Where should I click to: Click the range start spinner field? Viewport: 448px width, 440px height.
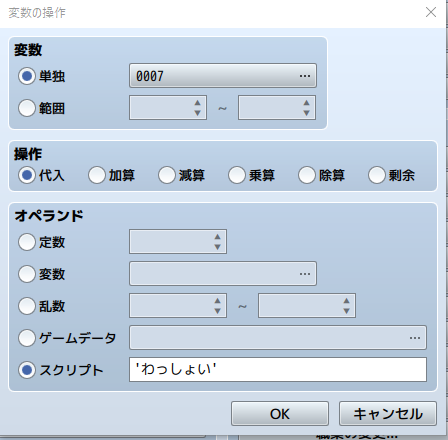click(x=168, y=108)
